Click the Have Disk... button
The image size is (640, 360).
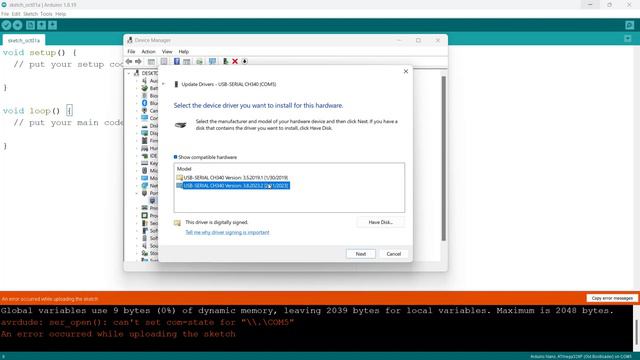(380, 222)
